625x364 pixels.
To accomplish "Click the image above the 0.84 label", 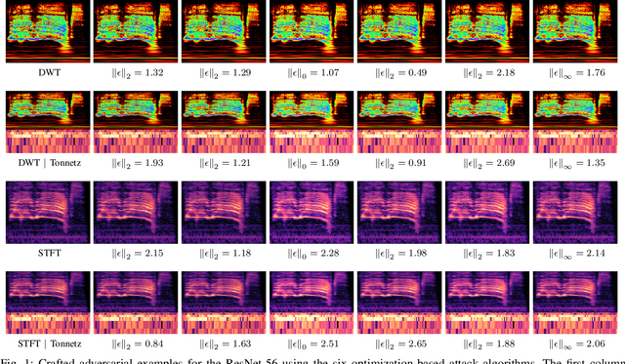I will point(136,303).
